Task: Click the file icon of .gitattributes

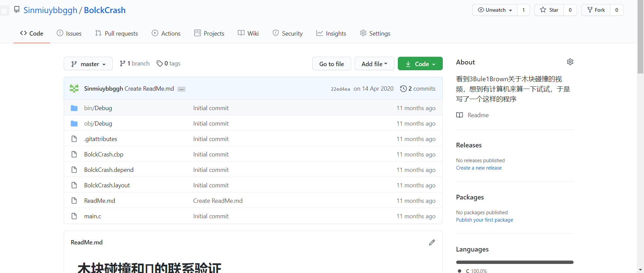Action: [x=74, y=139]
